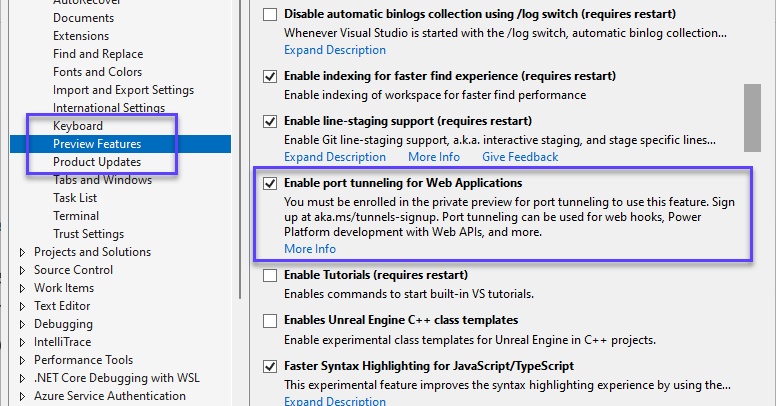Select IntelliTrace category
This screenshot has width=776, height=406.
pos(62,342)
